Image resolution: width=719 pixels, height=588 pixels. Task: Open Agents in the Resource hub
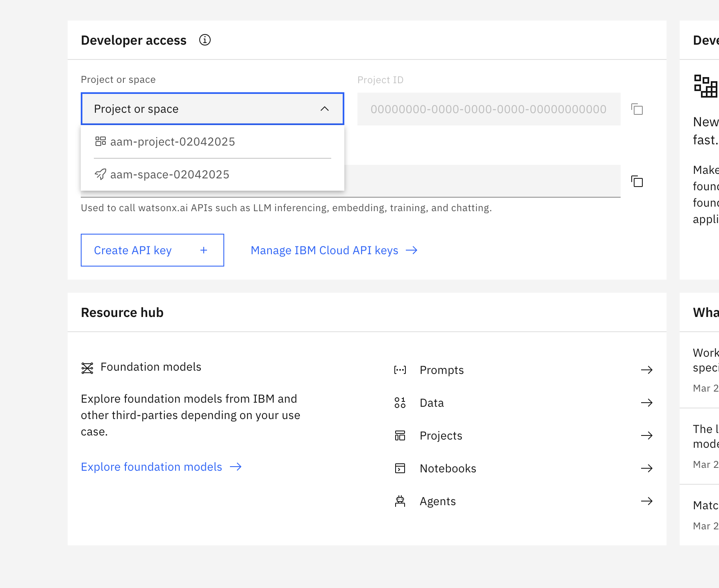click(437, 501)
